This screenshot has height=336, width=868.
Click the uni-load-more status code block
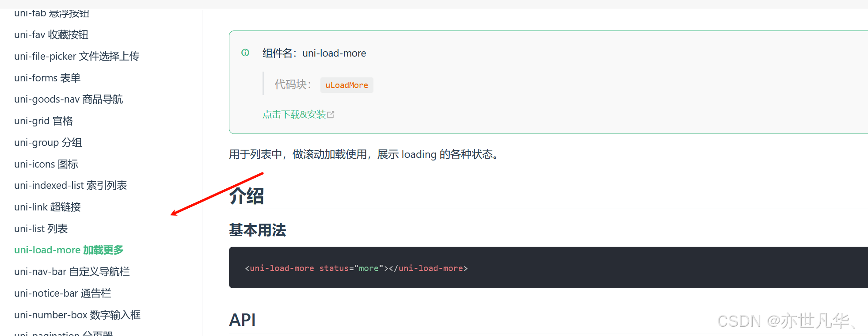548,267
